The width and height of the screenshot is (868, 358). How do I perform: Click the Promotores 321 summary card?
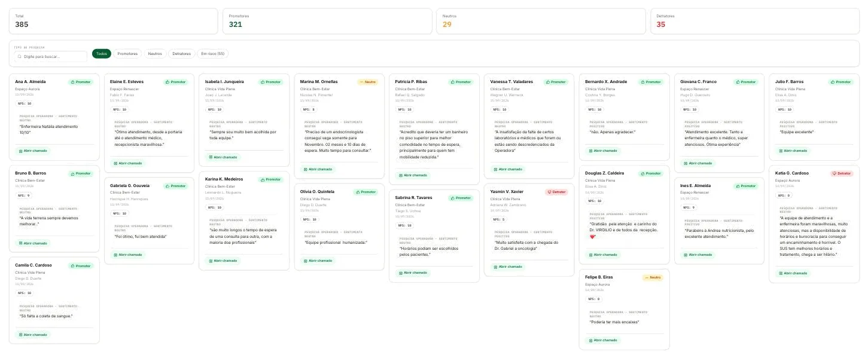[327, 21]
